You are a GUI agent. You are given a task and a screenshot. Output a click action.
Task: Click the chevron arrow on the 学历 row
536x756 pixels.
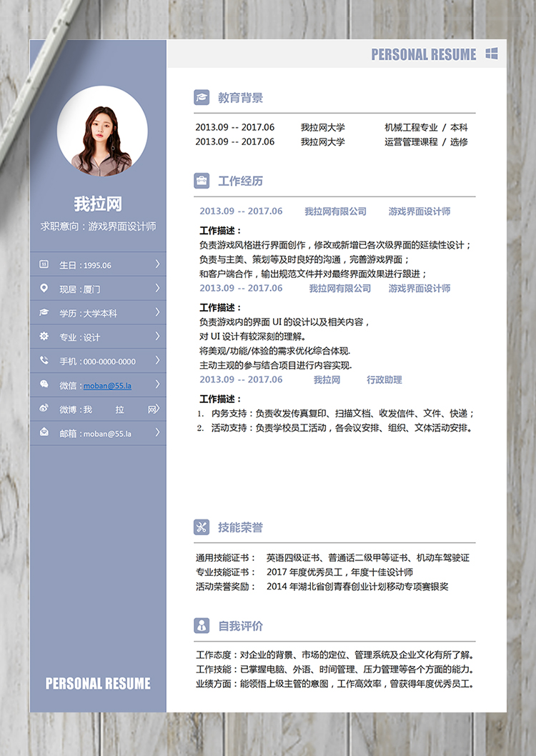click(x=157, y=312)
